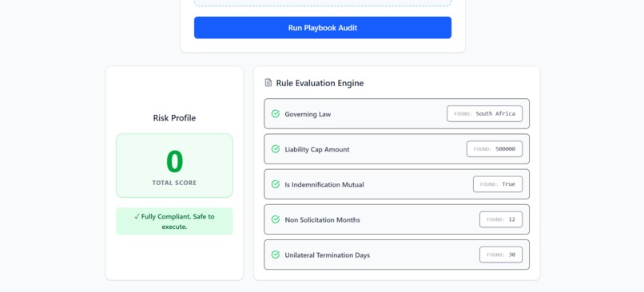Click the FOUND: 12 value badge
This screenshot has width=644, height=292.
click(x=501, y=219)
